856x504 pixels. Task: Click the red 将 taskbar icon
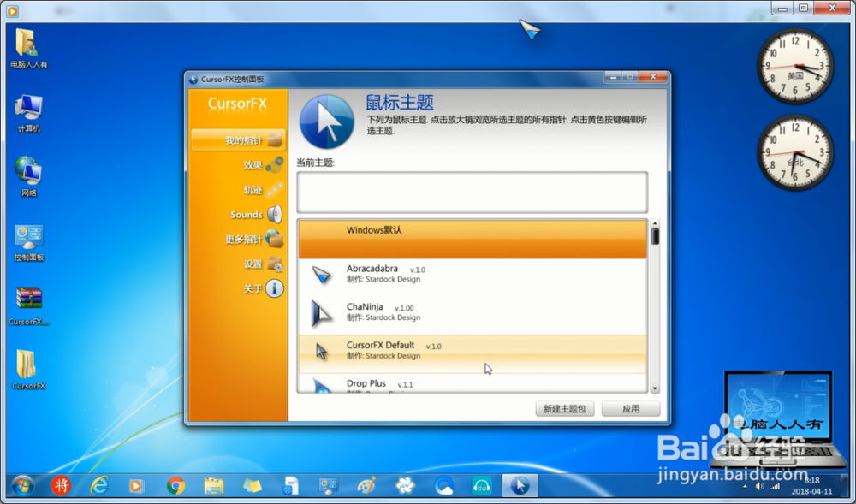coord(61,485)
